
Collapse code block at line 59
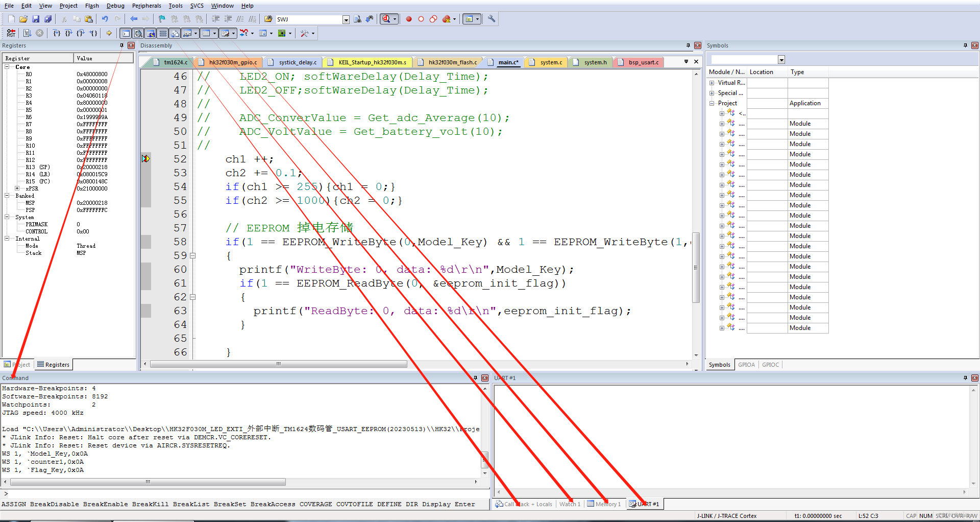193,255
